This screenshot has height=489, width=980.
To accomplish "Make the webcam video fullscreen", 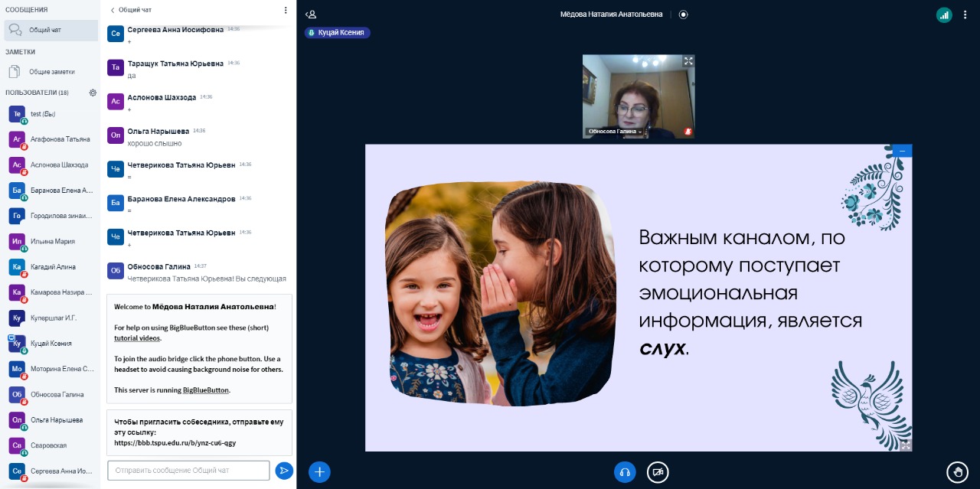I will pyautogui.click(x=688, y=61).
